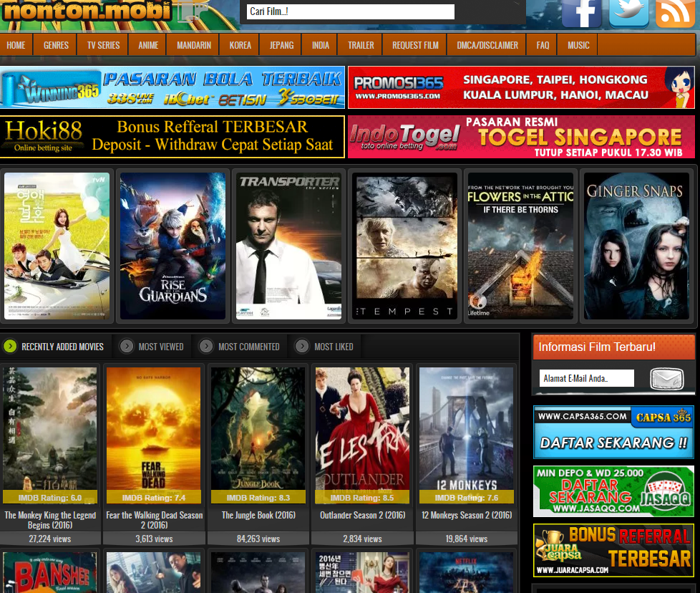Open the Banshee poster thumbnail

click(x=49, y=572)
